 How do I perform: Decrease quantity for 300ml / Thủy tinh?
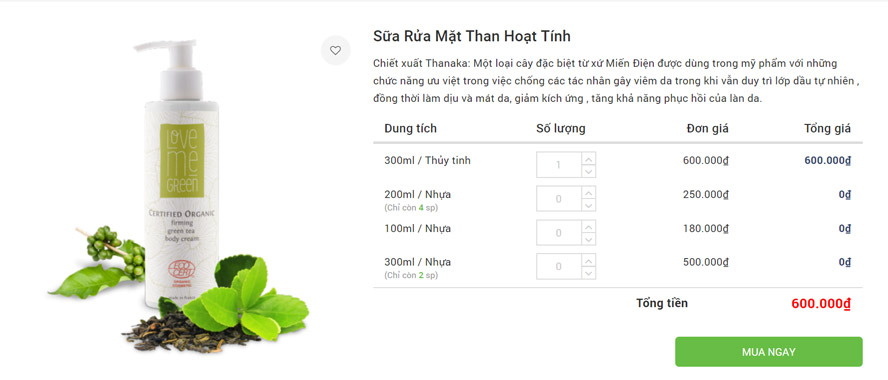[x=588, y=171]
